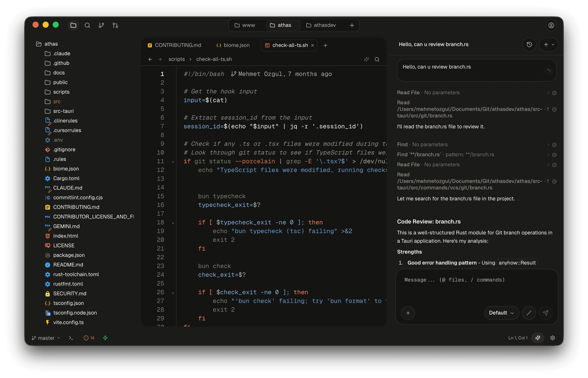
Task: Open the search icon in top toolbar
Action: 87,25
